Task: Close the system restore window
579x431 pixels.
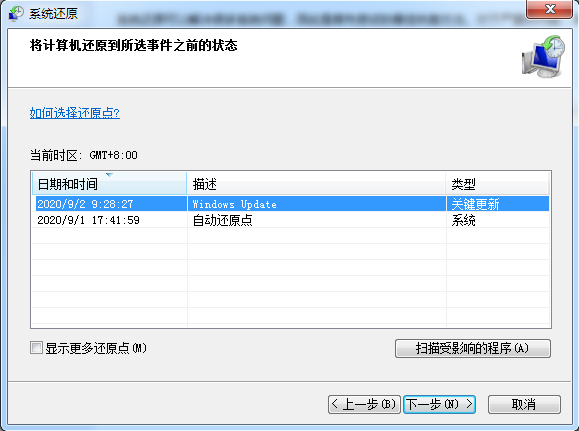Action: [x=549, y=8]
